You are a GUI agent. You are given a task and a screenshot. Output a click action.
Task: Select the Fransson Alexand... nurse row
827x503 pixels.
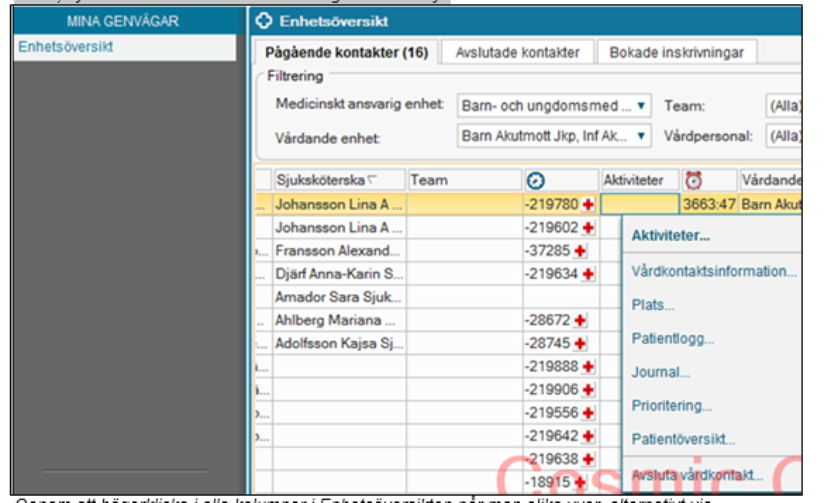(338, 250)
